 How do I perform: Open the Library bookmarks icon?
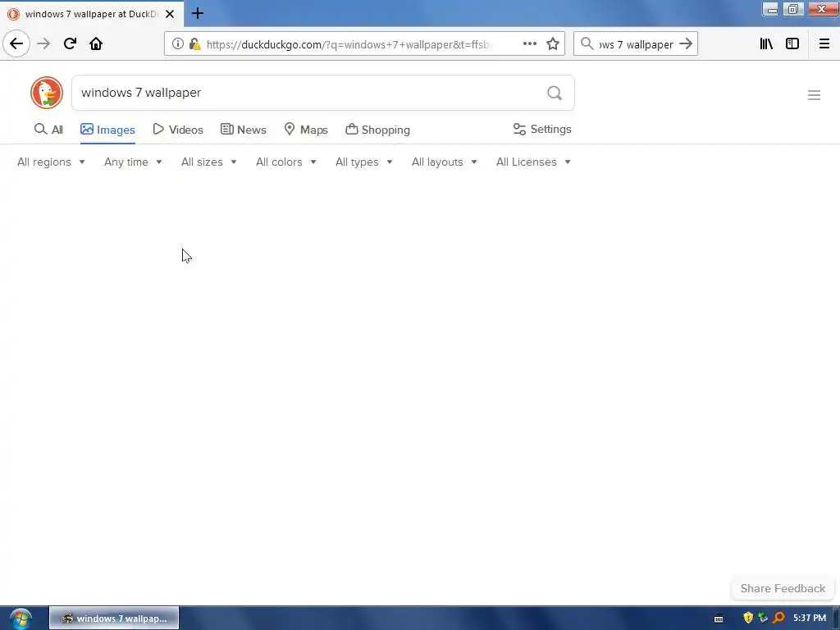[x=766, y=44]
